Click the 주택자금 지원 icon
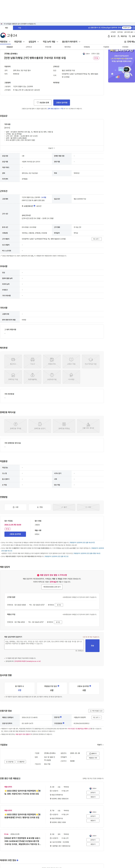Viewport: 135px width, 868px height. tap(13, 377)
